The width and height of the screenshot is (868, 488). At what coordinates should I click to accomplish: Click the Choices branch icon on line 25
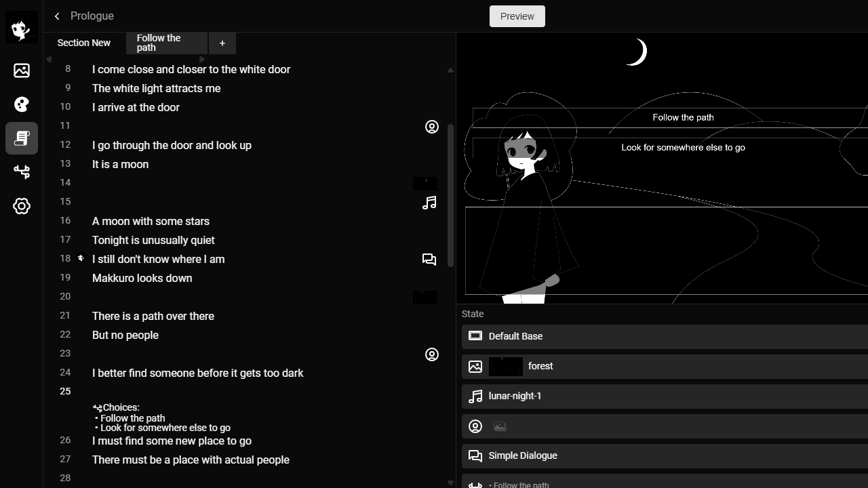(x=98, y=408)
